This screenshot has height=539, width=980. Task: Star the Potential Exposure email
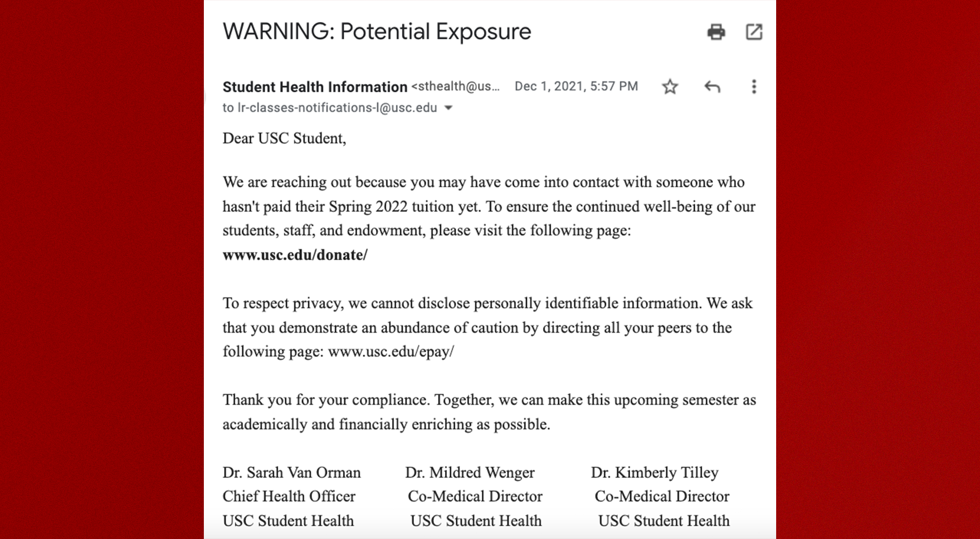click(x=670, y=87)
